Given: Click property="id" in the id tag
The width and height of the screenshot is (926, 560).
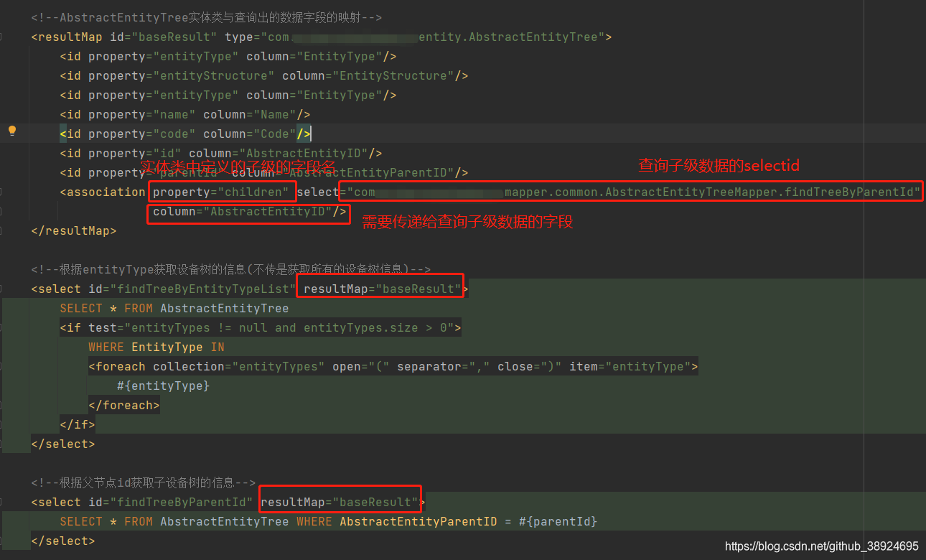Looking at the screenshot, I should pyautogui.click(x=135, y=153).
